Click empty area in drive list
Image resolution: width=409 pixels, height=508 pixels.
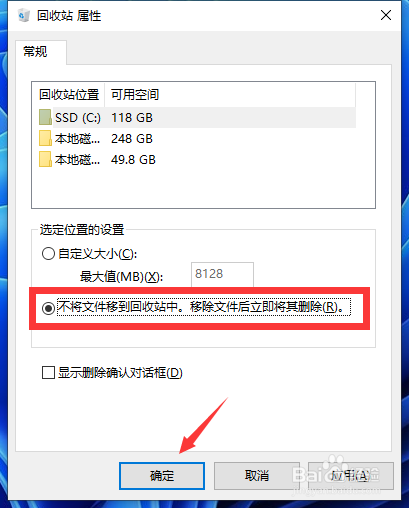tap(203, 188)
